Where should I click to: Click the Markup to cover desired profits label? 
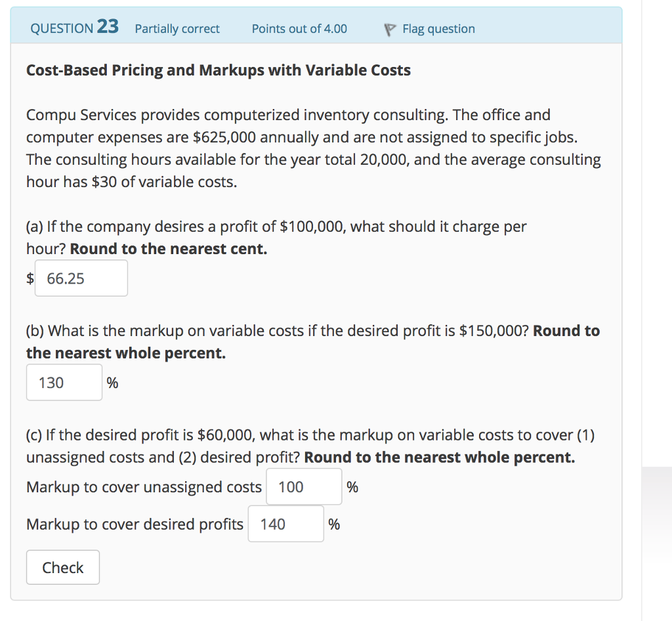click(134, 524)
